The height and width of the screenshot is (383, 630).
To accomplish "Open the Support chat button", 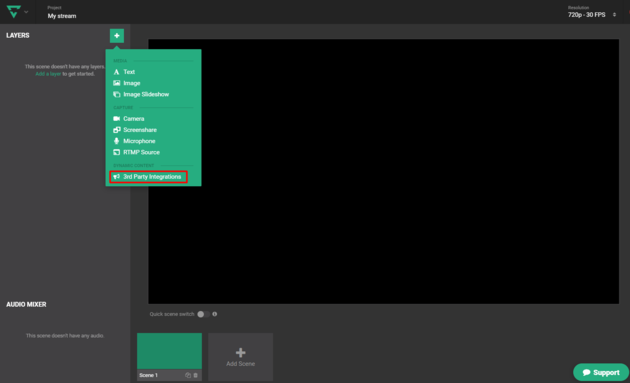I will click(x=601, y=373).
